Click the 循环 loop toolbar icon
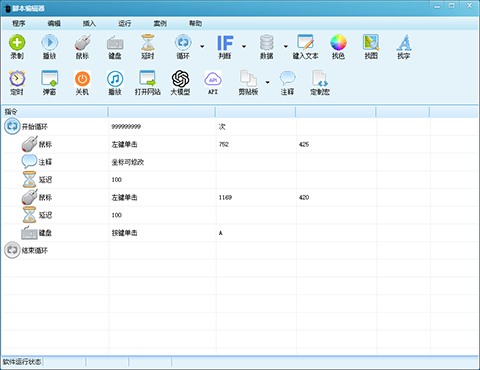Screen dimensions: 480x370 coord(183,43)
